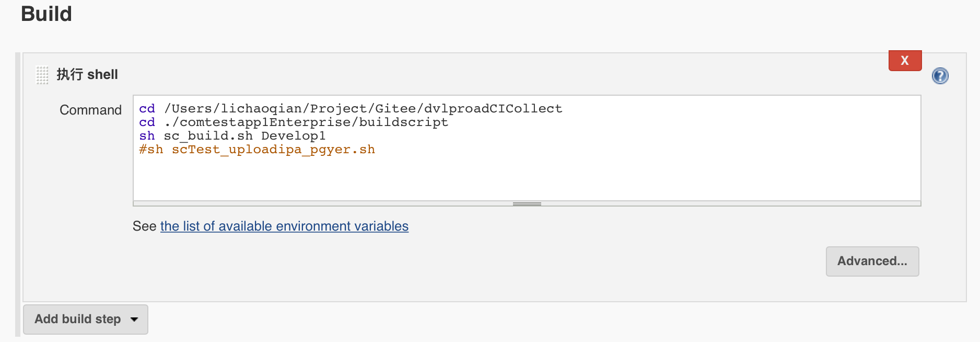Click the arrow on Add build step
Viewport: 980px width, 342px height.
tap(134, 320)
